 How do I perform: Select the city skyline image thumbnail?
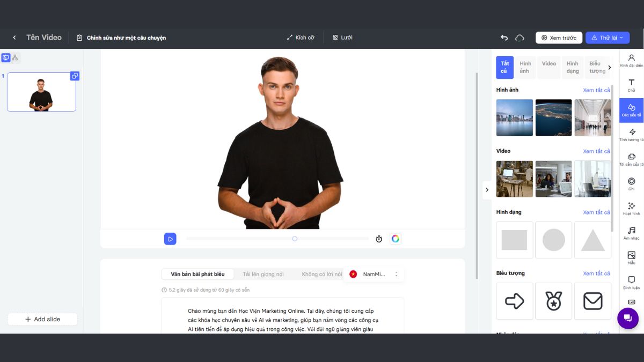coord(515,117)
